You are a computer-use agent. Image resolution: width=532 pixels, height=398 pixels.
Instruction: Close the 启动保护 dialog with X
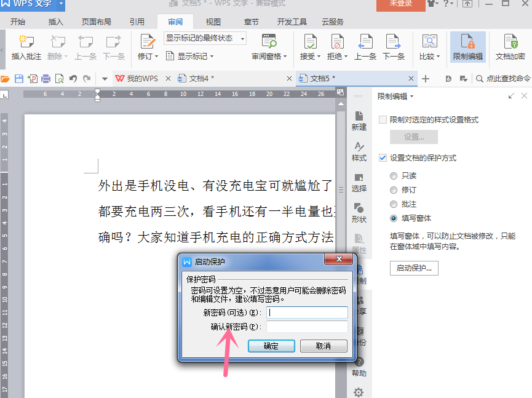(x=339, y=259)
